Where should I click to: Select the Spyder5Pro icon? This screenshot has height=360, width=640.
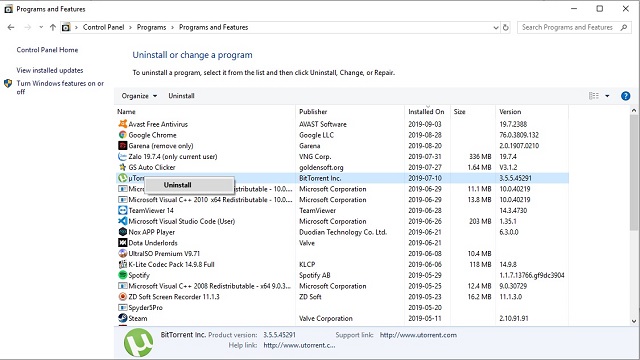click(x=122, y=307)
